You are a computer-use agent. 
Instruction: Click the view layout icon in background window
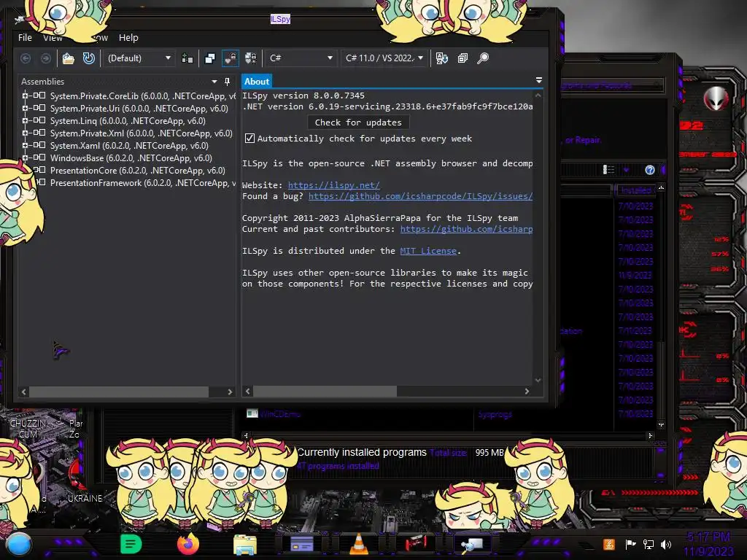coord(608,169)
